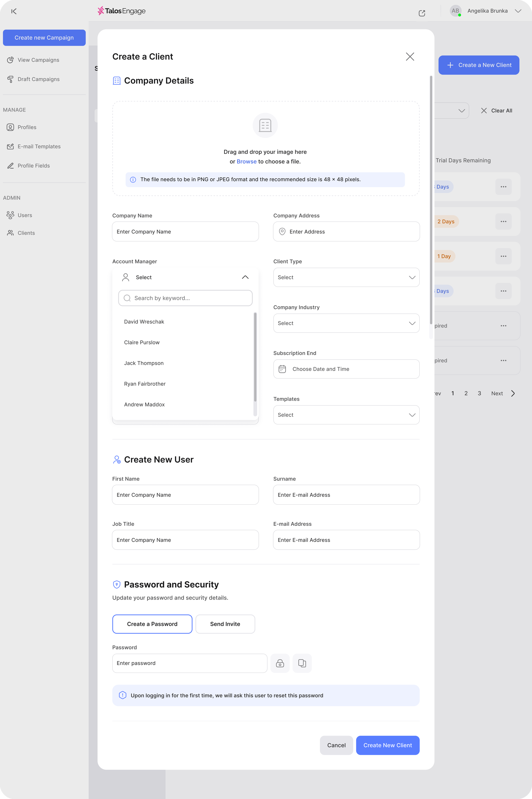Click the Search by keyword field
The height and width of the screenshot is (799, 532).
click(185, 298)
